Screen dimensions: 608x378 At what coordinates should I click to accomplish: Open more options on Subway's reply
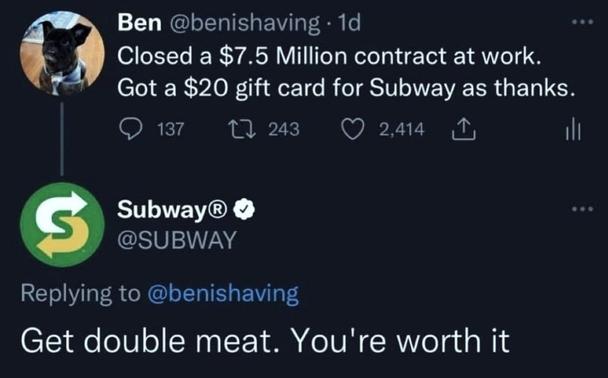583,209
